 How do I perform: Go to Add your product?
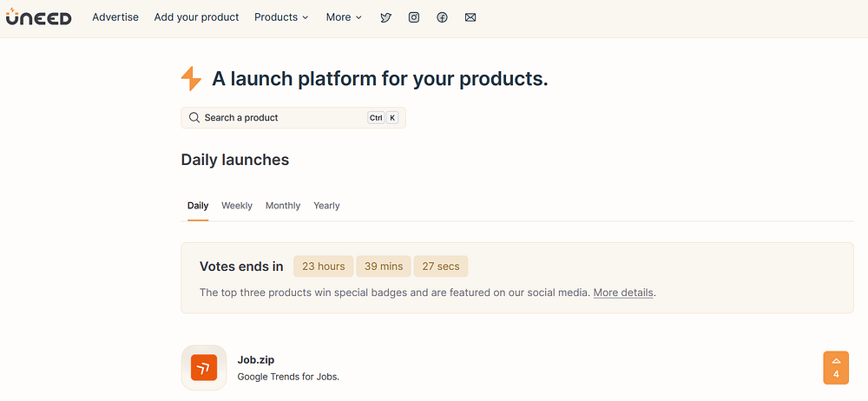tap(196, 17)
